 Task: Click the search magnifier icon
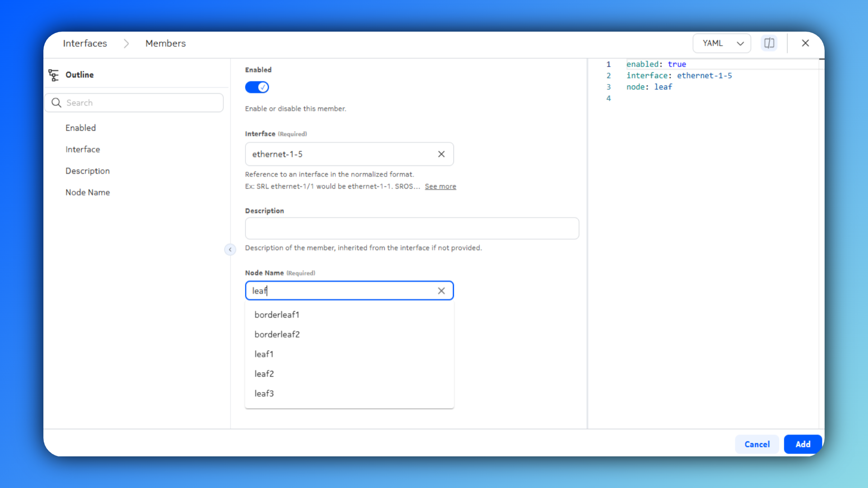(x=57, y=103)
